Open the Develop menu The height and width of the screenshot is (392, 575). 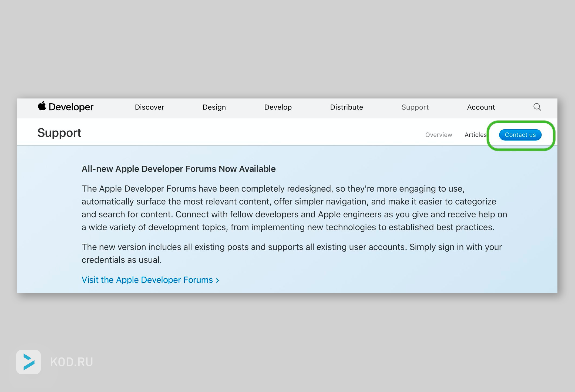(x=278, y=107)
